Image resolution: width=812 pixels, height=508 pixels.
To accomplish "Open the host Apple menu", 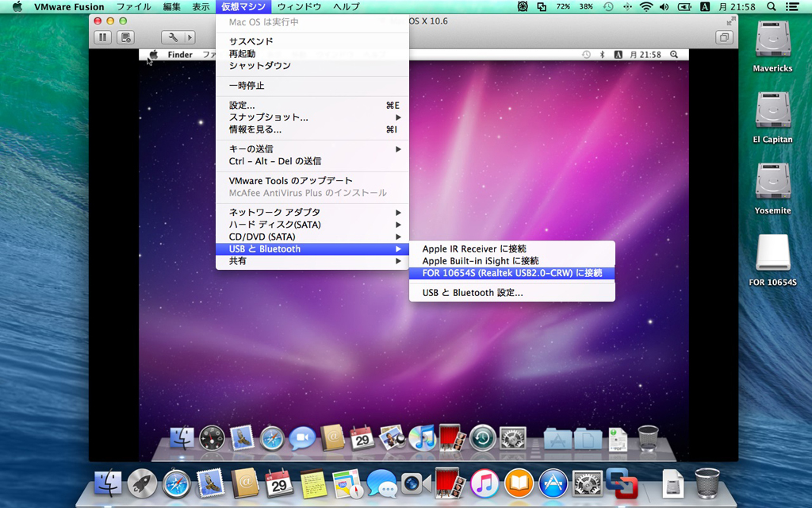I will [17, 6].
